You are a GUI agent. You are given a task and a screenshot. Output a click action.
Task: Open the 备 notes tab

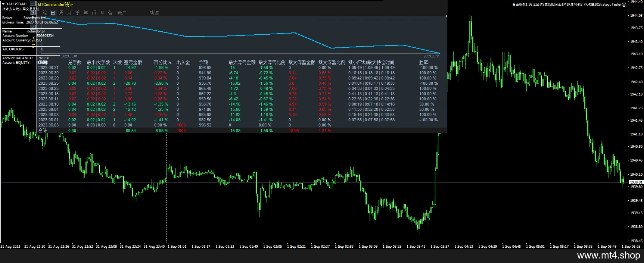[110, 13]
